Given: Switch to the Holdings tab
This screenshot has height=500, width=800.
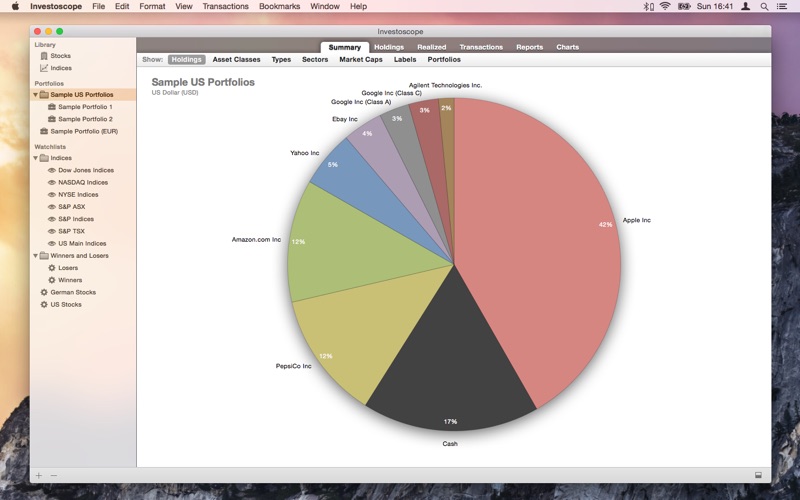Looking at the screenshot, I should [389, 47].
